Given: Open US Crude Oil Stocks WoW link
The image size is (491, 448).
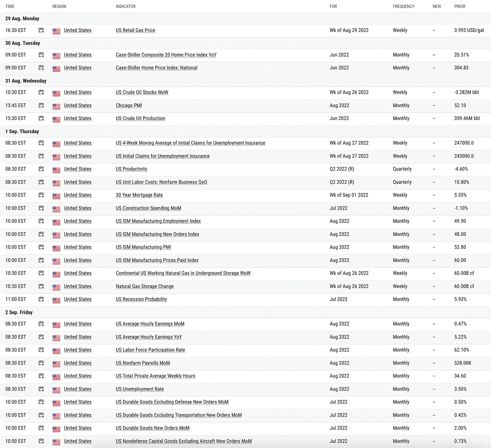Looking at the screenshot, I should (142, 92).
